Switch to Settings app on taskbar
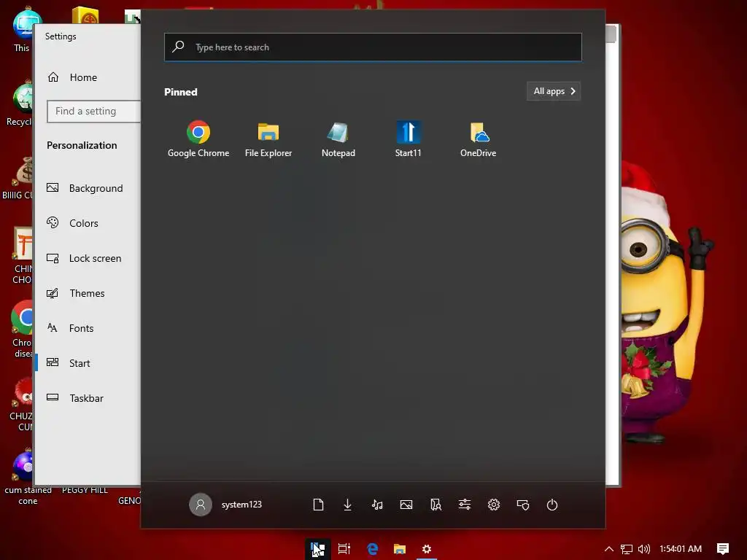The width and height of the screenshot is (747, 560). pyautogui.click(x=426, y=549)
